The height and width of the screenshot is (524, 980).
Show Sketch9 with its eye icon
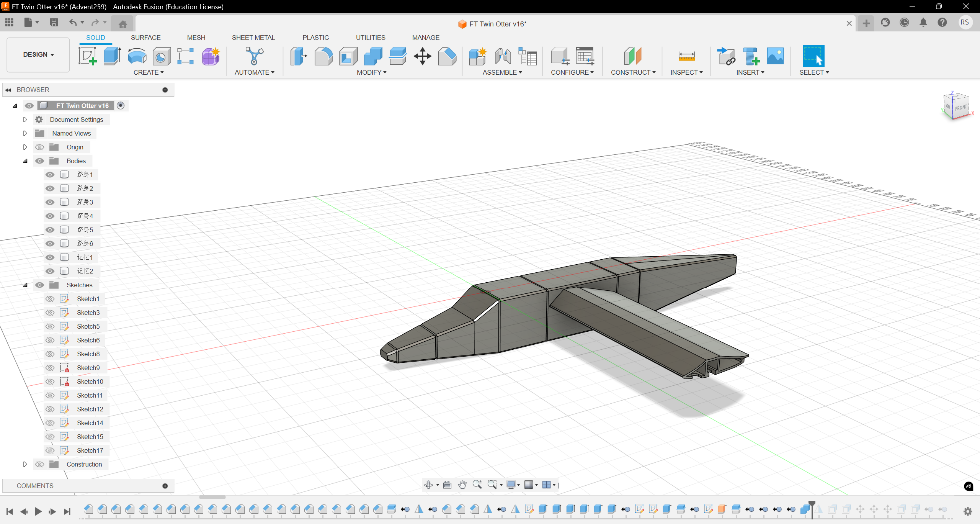pos(50,368)
